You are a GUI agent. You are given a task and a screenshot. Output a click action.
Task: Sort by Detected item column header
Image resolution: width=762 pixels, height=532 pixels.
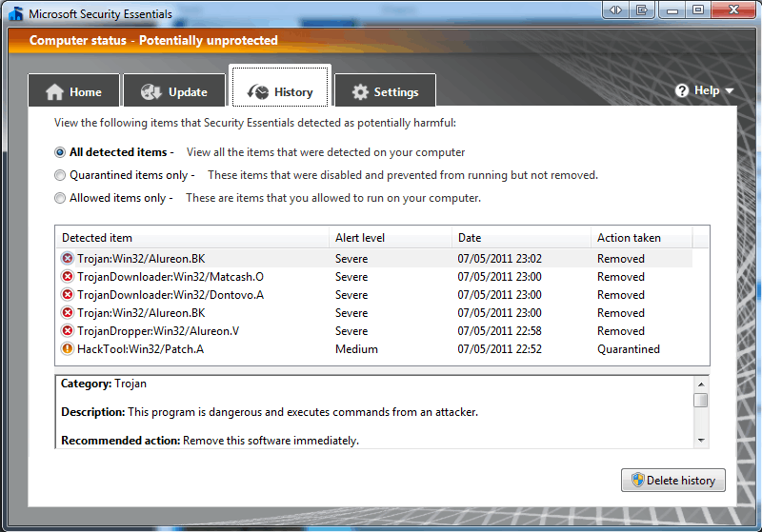point(192,238)
